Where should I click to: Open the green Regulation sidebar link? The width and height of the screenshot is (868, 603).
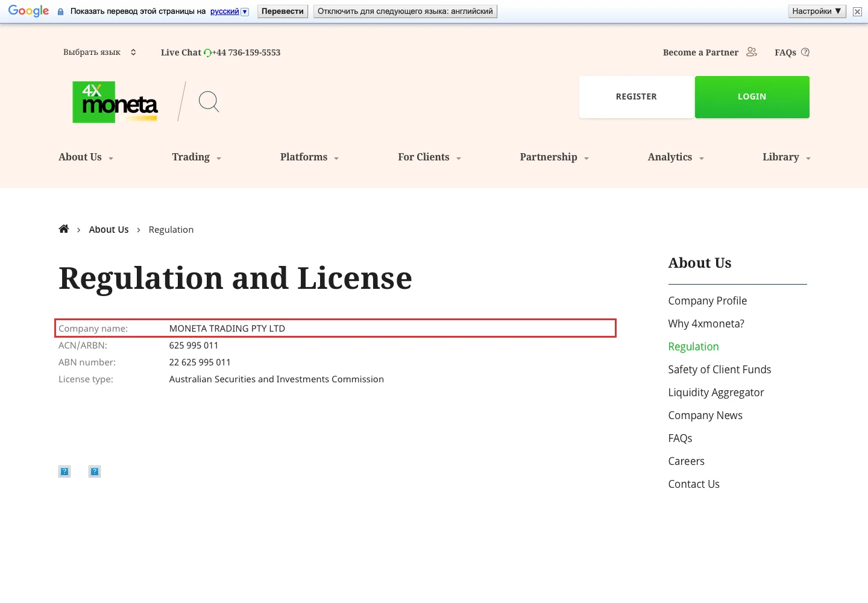pyautogui.click(x=693, y=346)
